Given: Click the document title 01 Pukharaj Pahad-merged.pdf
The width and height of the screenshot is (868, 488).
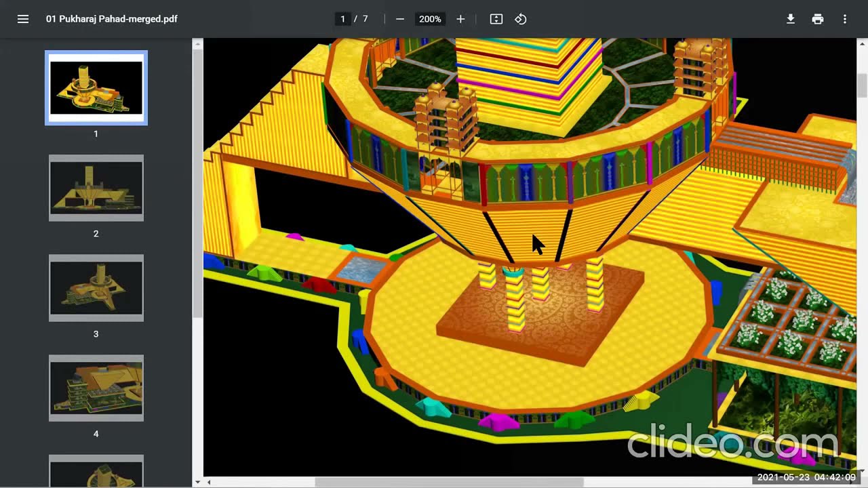Looking at the screenshot, I should coord(112,19).
